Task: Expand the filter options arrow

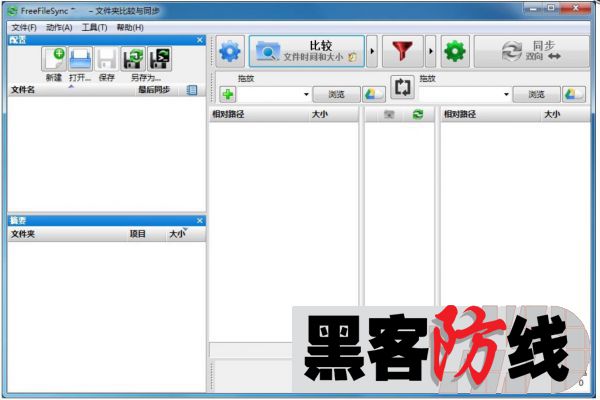Action: 430,51
